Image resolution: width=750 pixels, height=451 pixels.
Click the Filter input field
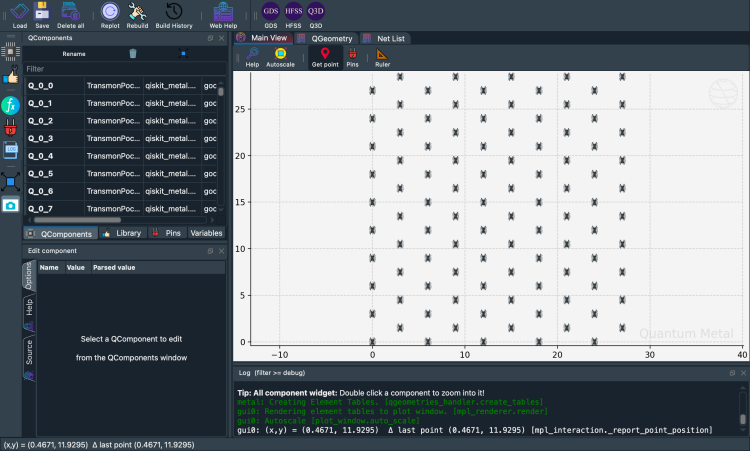[124, 69]
